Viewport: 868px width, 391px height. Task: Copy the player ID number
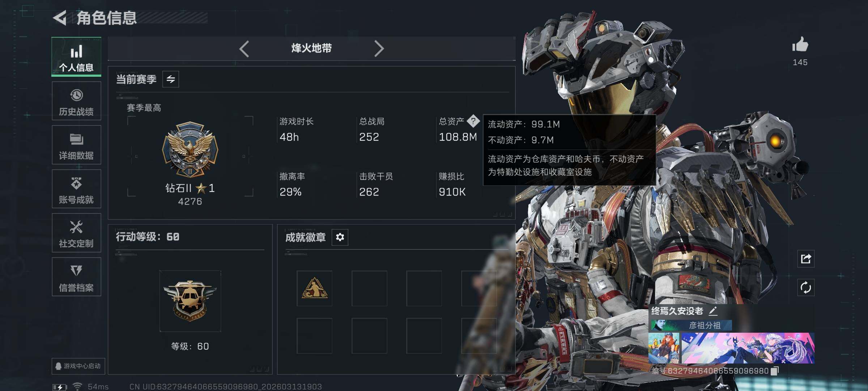click(775, 371)
